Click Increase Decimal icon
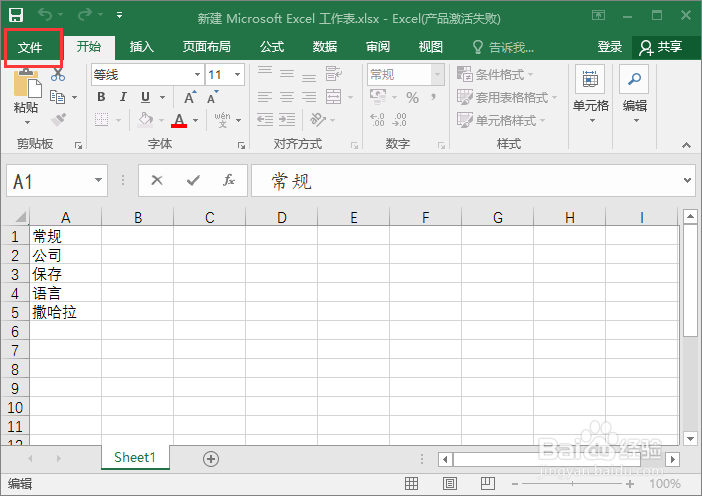The image size is (702, 496). 377,120
